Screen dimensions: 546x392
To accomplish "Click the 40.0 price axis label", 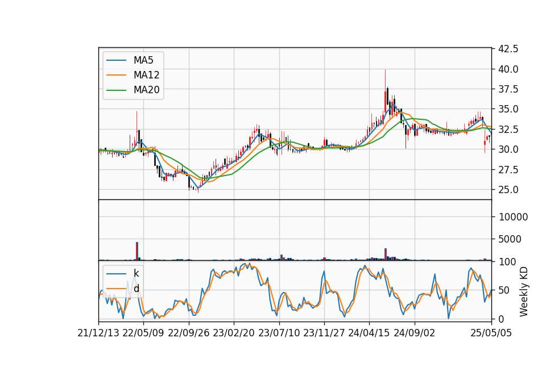I will coord(508,69).
